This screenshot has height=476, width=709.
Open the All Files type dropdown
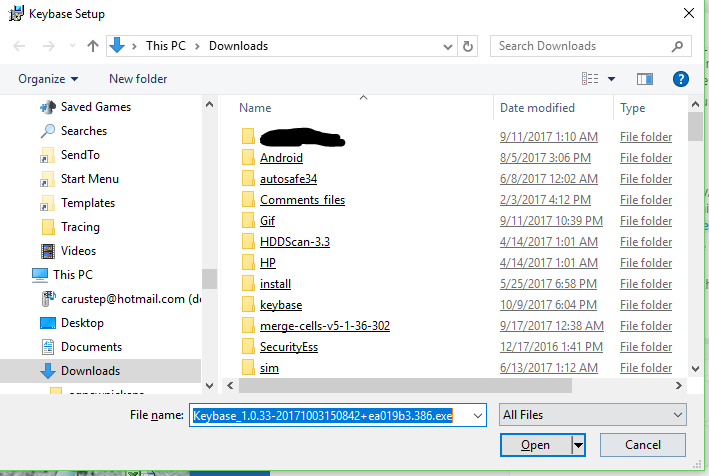pos(592,415)
